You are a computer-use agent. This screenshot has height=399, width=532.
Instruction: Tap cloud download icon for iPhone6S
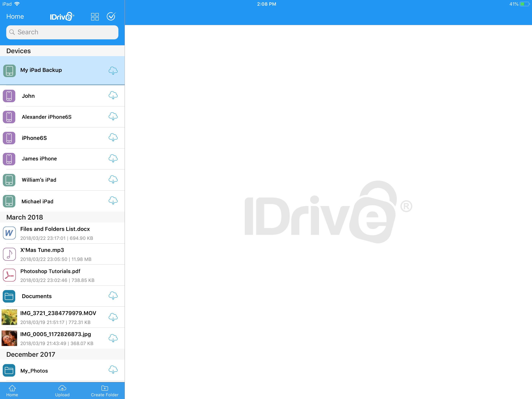113,137
